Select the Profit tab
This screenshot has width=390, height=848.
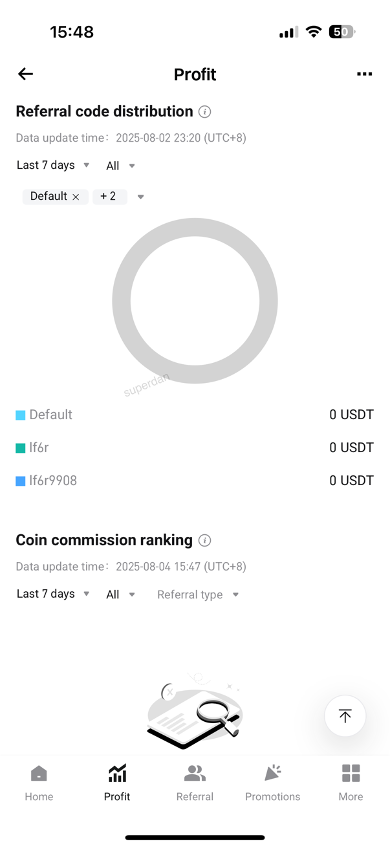coord(117,782)
